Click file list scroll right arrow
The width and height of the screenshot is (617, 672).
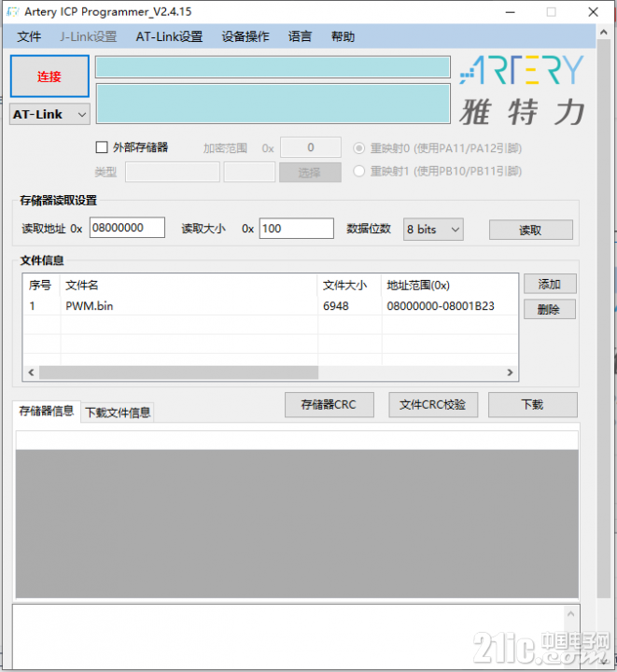tap(510, 372)
